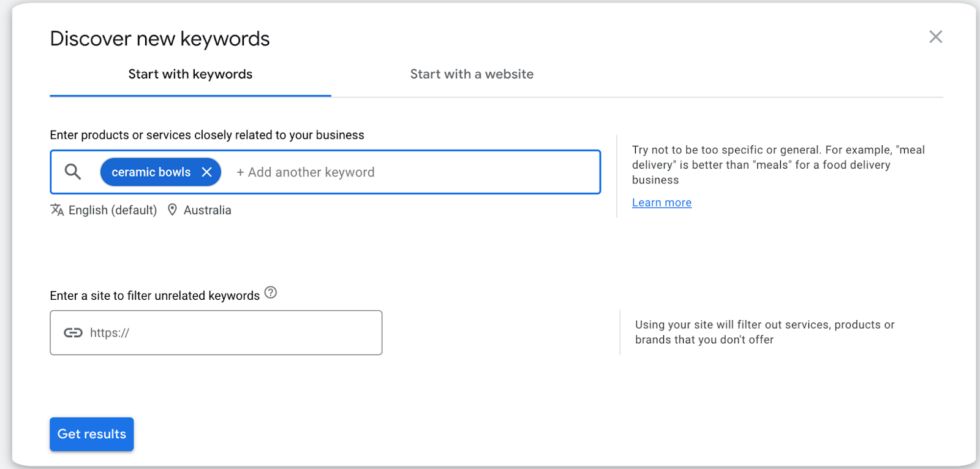Select the ceramic bowls keyword chip label
Viewport: 980px width, 469px height.
[151, 172]
